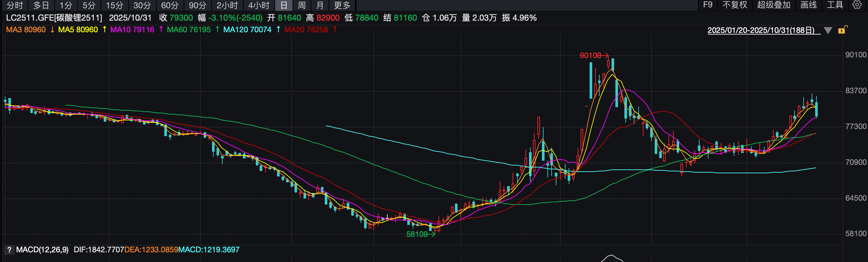Select the 5分 timeframe tab
Screen dimensions: 868x262
[89, 5]
